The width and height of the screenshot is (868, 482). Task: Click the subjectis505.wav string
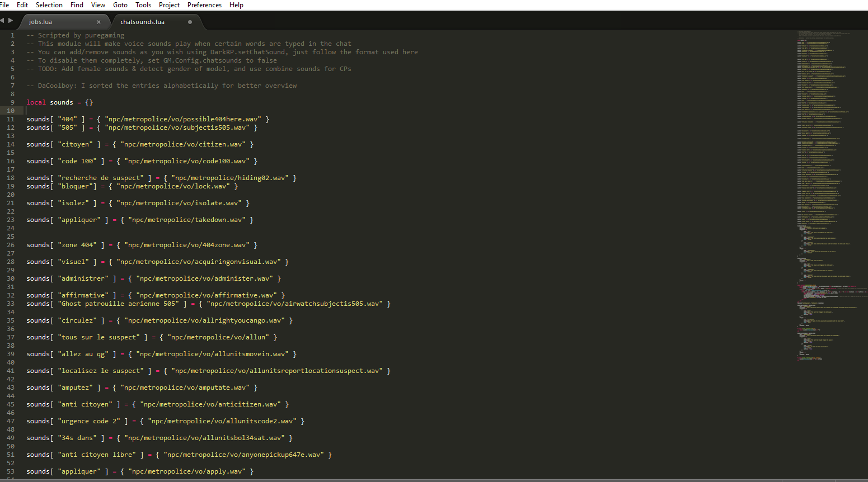pyautogui.click(x=177, y=127)
